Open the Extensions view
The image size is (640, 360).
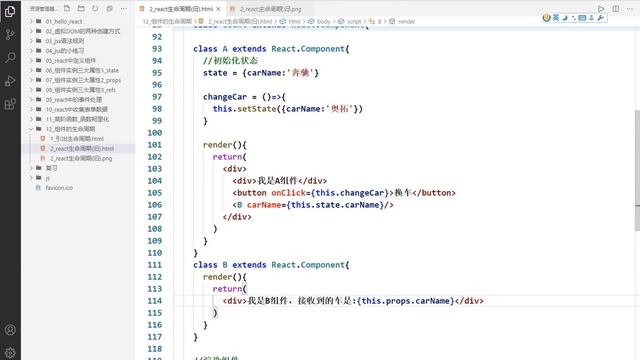(10, 104)
